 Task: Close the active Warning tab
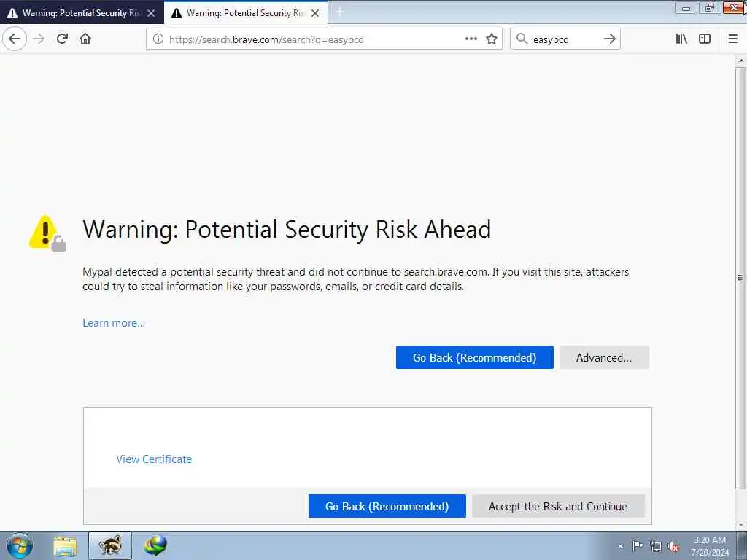(x=315, y=13)
